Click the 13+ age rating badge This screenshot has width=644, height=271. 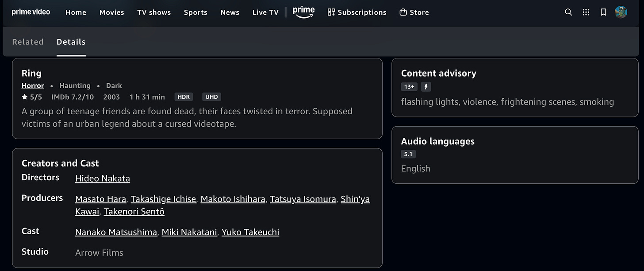click(409, 87)
